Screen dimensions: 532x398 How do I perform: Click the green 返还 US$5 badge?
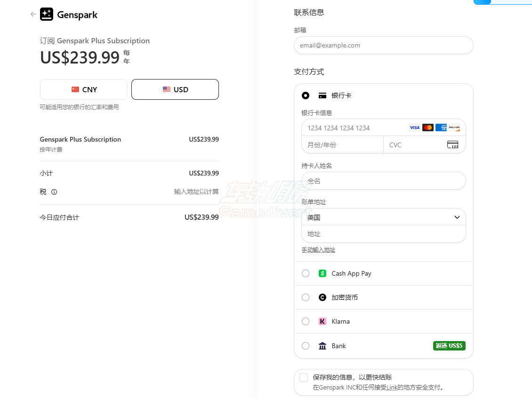tap(449, 346)
